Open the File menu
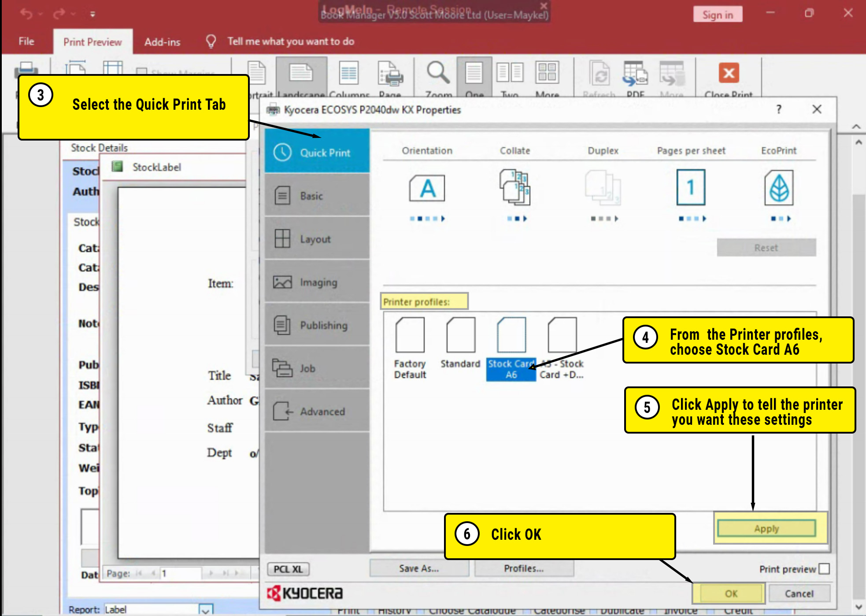This screenshot has width=866, height=616. click(x=26, y=41)
